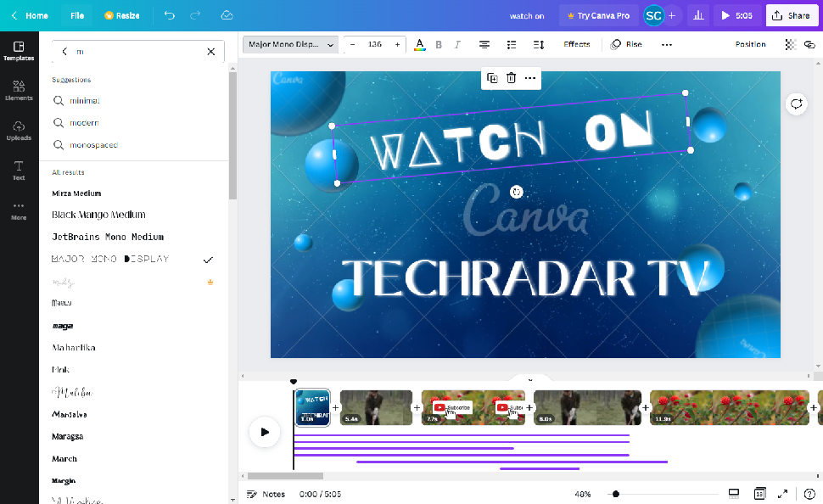Click the font search field
Screen dimensions: 823x504
pos(138,52)
